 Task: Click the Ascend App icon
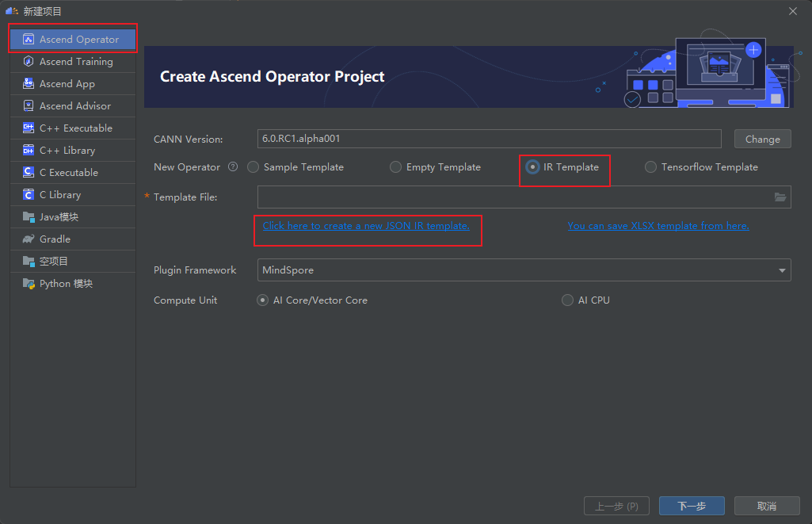[29, 83]
